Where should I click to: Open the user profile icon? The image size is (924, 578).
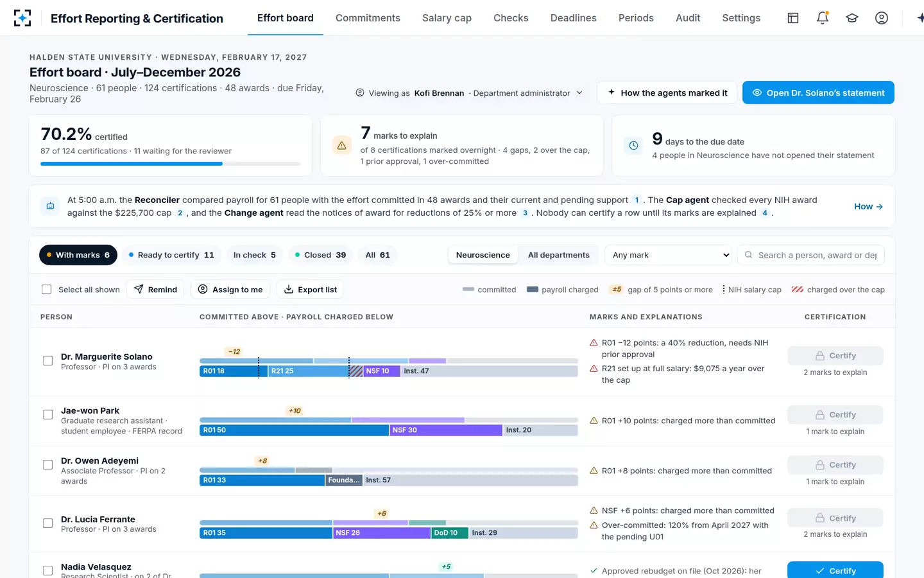882,18
